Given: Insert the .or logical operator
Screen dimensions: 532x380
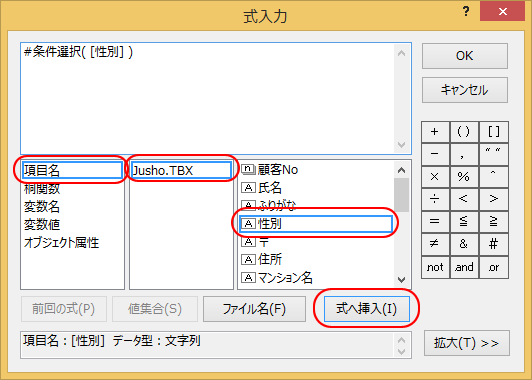Looking at the screenshot, I should pyautogui.click(x=494, y=267).
